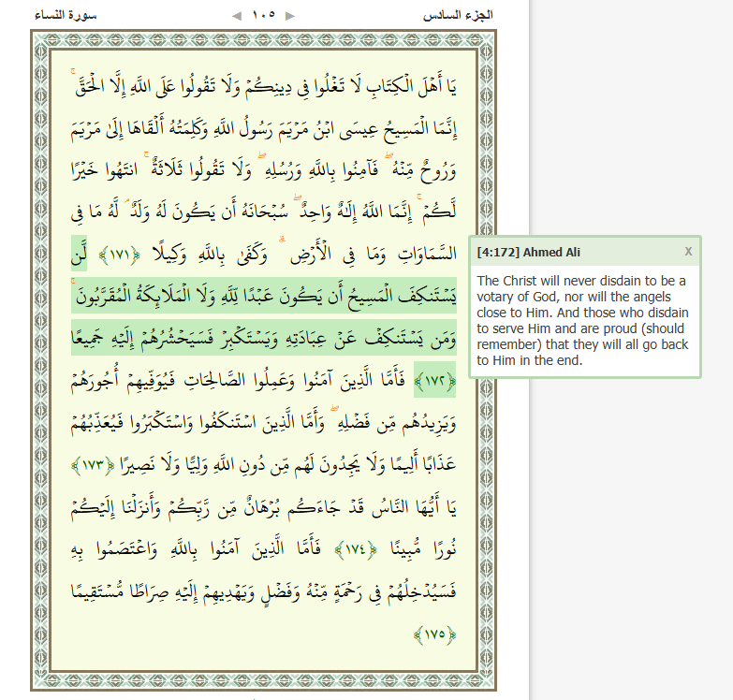Select the line beginning يا أيها الناس
This screenshot has width=733, height=700.
(x=264, y=508)
